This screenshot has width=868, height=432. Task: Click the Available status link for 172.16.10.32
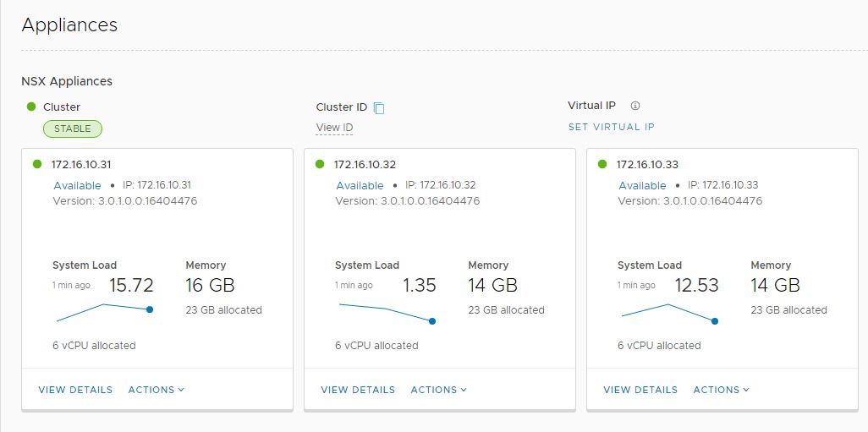(360, 185)
